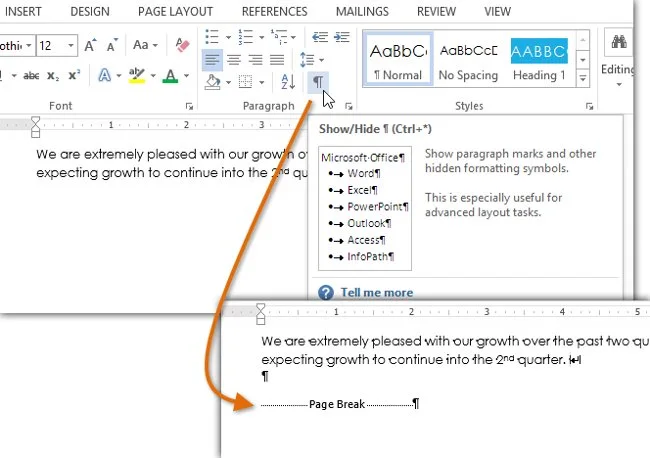Click the Shrink Font icon
Screen dimensions: 650x458
pos(112,45)
